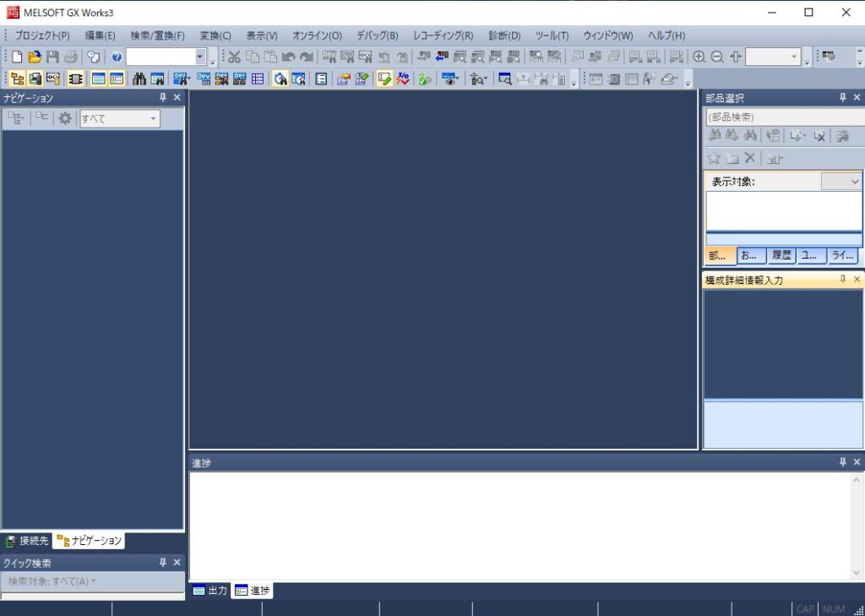Click the binoculars search icon in second toolbar

[x=139, y=79]
